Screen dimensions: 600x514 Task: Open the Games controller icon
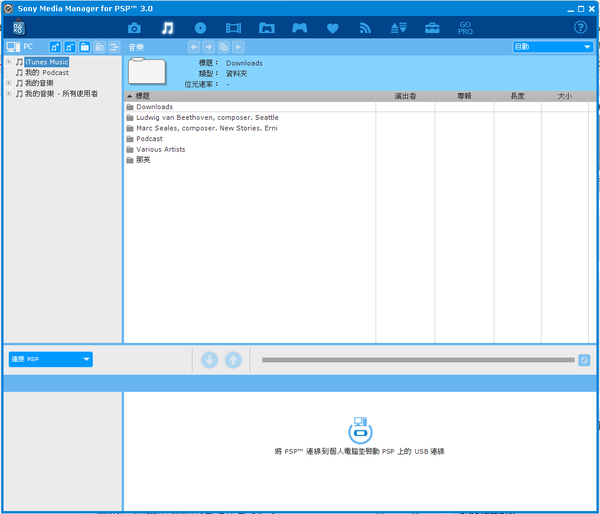click(x=300, y=28)
